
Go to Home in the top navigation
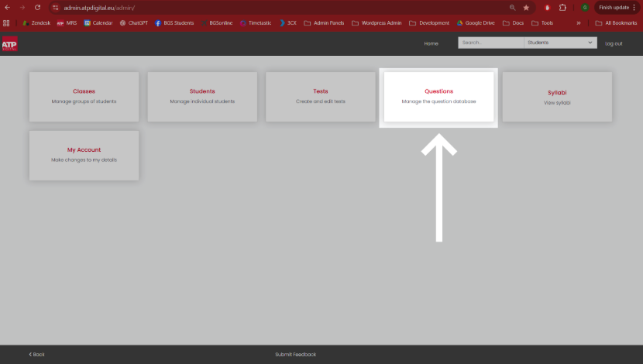coord(431,43)
